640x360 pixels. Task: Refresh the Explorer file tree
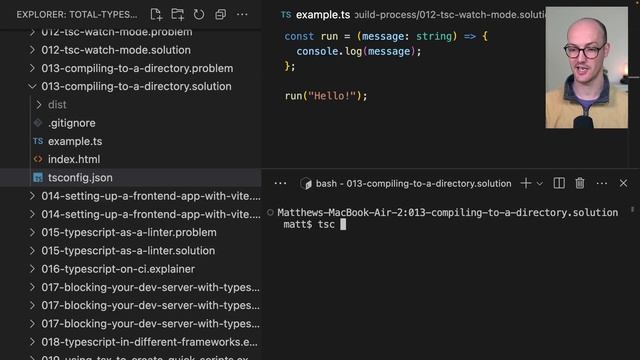click(x=199, y=15)
